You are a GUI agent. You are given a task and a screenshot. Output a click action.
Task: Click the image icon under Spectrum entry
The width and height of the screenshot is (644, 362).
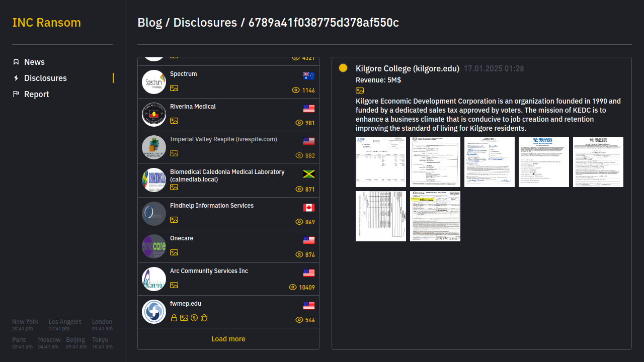[174, 88]
